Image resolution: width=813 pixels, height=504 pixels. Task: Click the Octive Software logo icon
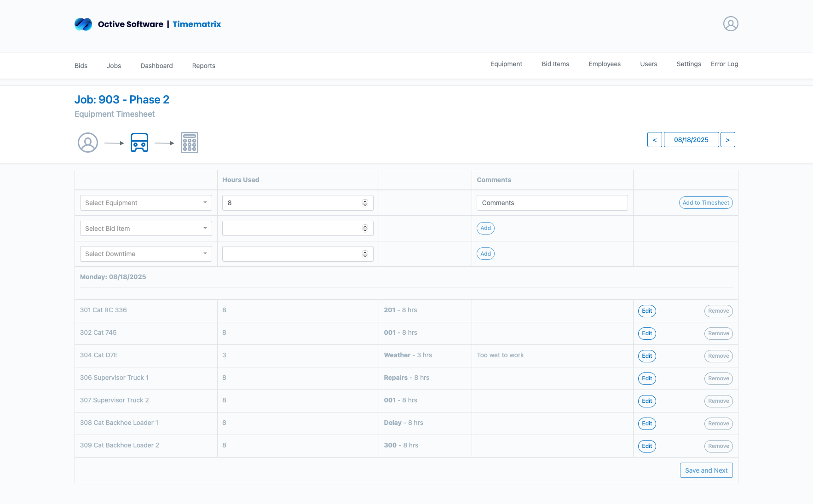[x=83, y=24]
